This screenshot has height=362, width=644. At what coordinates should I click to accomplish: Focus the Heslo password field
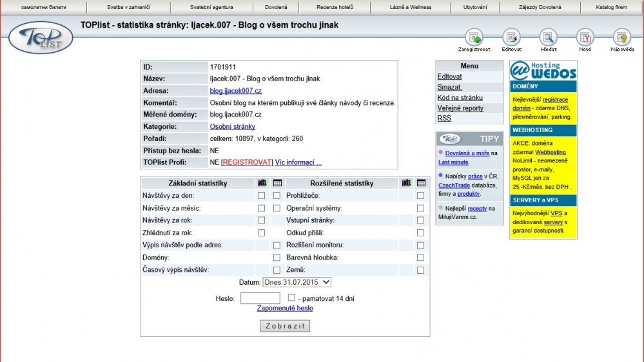[x=260, y=298]
